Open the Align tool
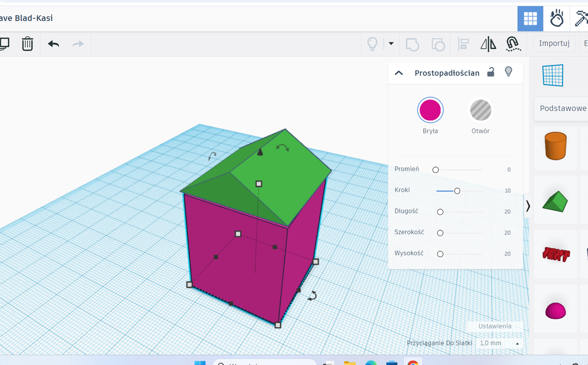This screenshot has width=588, height=365. (464, 44)
